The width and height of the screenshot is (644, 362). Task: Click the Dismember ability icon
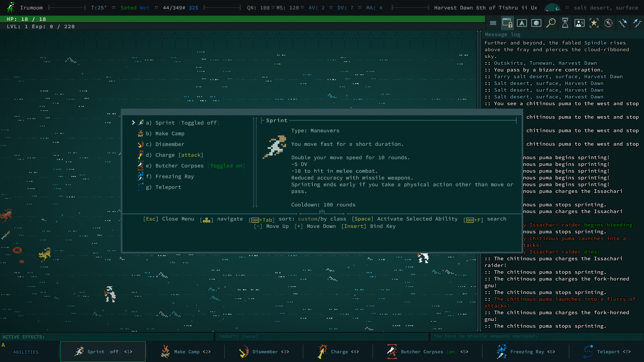click(141, 144)
